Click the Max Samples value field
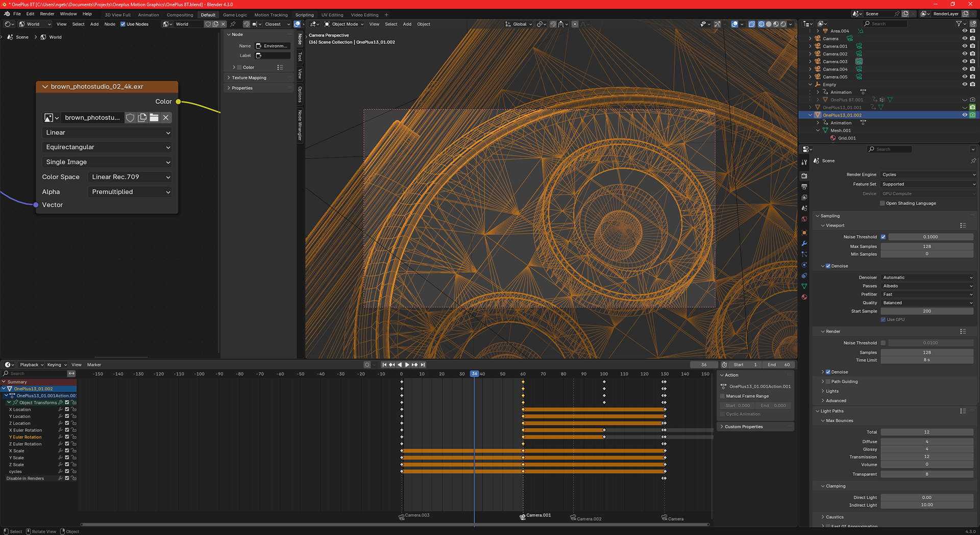The image size is (980, 535). (x=926, y=246)
